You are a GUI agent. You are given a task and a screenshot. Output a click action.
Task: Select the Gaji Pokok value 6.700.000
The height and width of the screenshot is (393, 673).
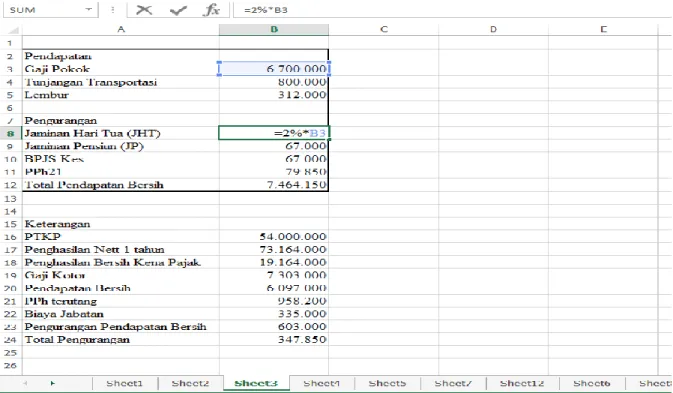(274, 69)
